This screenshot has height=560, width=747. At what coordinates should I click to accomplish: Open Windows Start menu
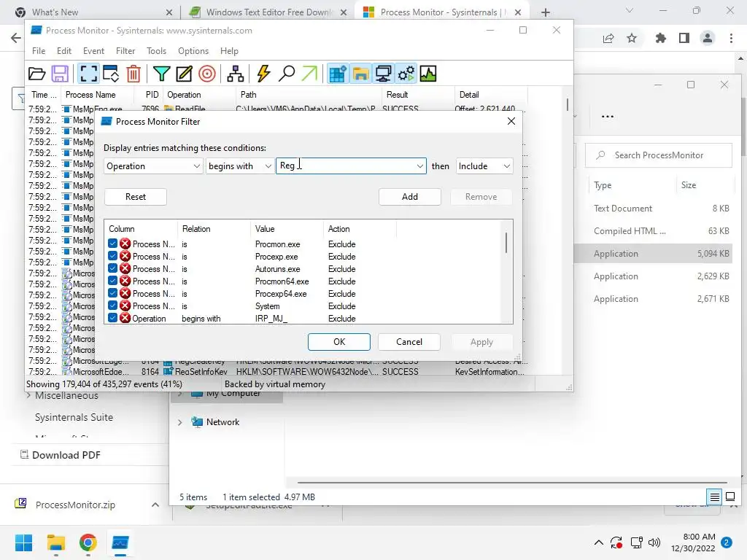[24, 542]
